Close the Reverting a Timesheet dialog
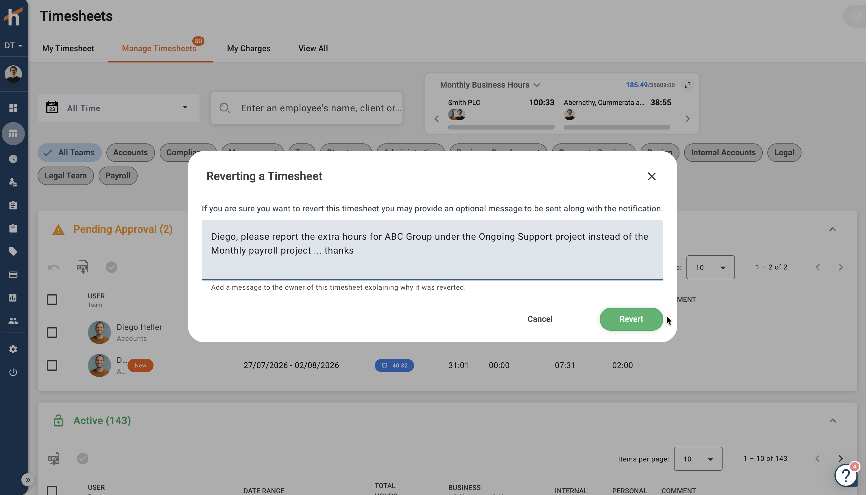868x495 pixels. click(651, 176)
